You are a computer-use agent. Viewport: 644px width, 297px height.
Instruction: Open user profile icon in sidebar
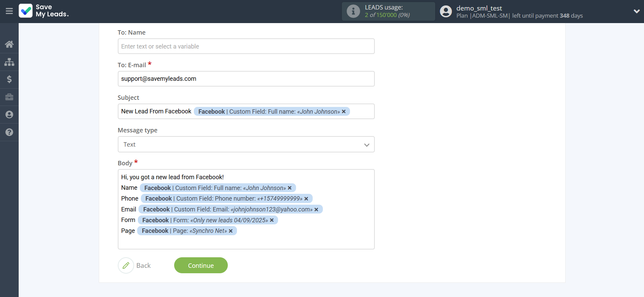[x=9, y=115]
